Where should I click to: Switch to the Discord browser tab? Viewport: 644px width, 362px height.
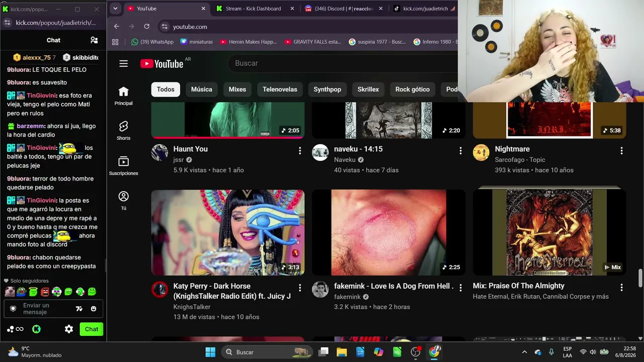point(344,9)
